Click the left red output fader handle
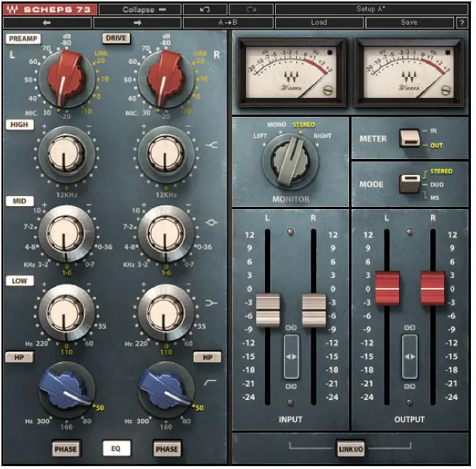 point(387,288)
